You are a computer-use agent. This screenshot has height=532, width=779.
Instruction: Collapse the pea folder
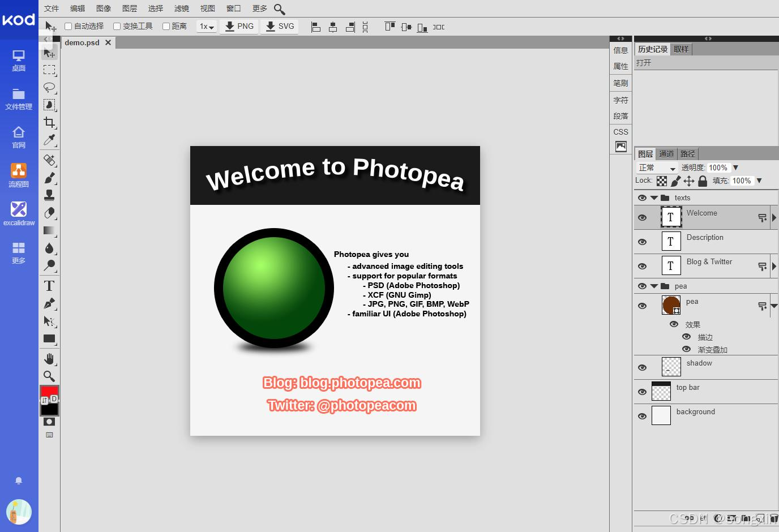654,286
